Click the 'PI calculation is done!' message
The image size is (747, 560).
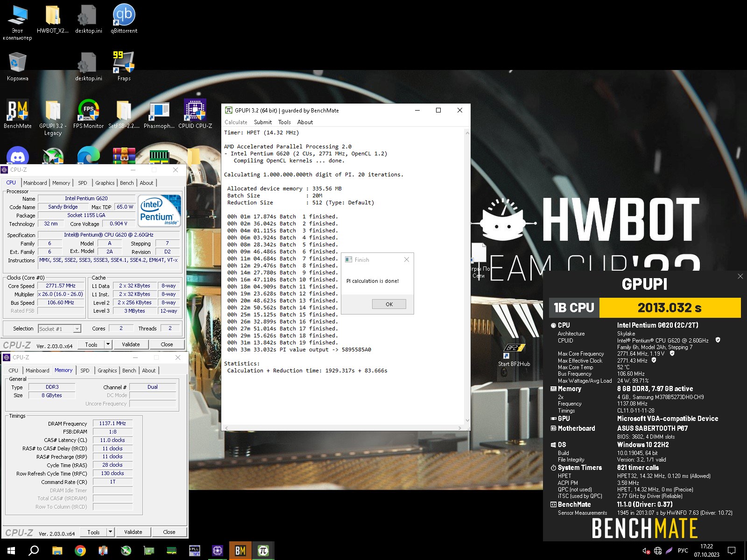click(373, 281)
